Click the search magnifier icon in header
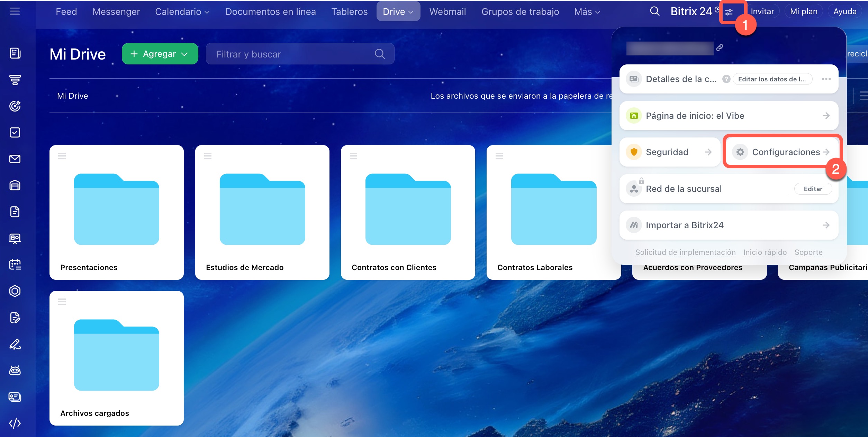Viewport: 868px width, 437px height. (654, 11)
